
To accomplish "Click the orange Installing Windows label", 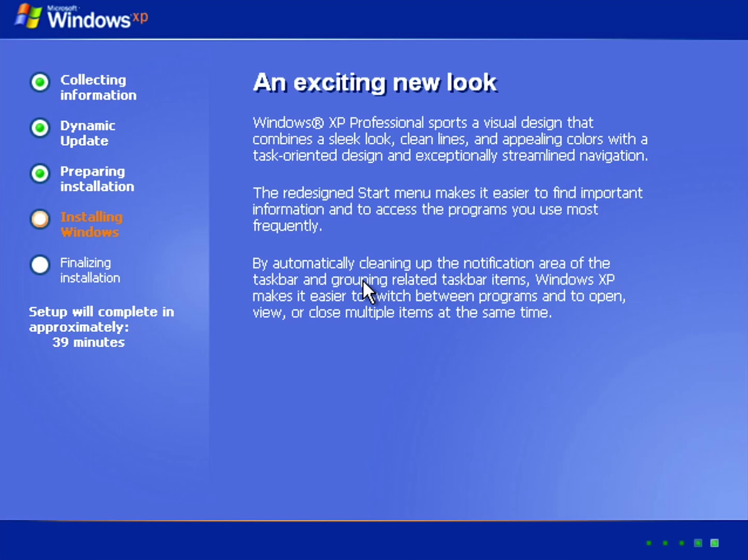I will [91, 224].
